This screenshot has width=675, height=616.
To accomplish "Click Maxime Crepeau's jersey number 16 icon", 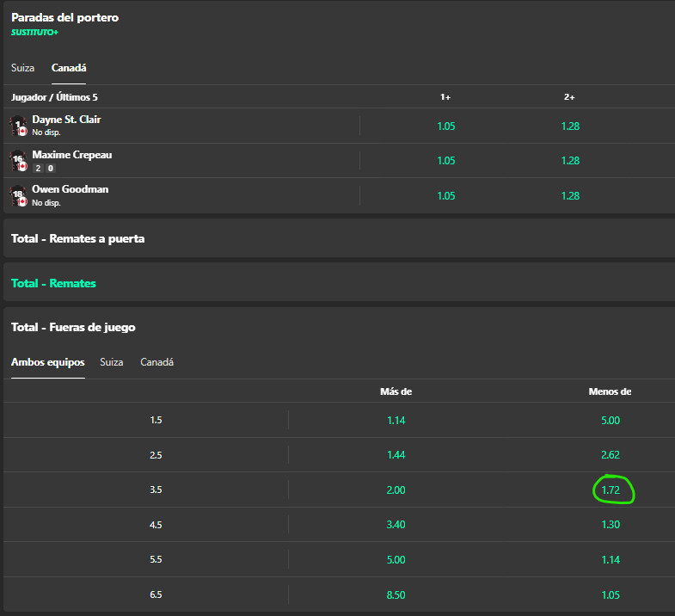I will [x=18, y=161].
